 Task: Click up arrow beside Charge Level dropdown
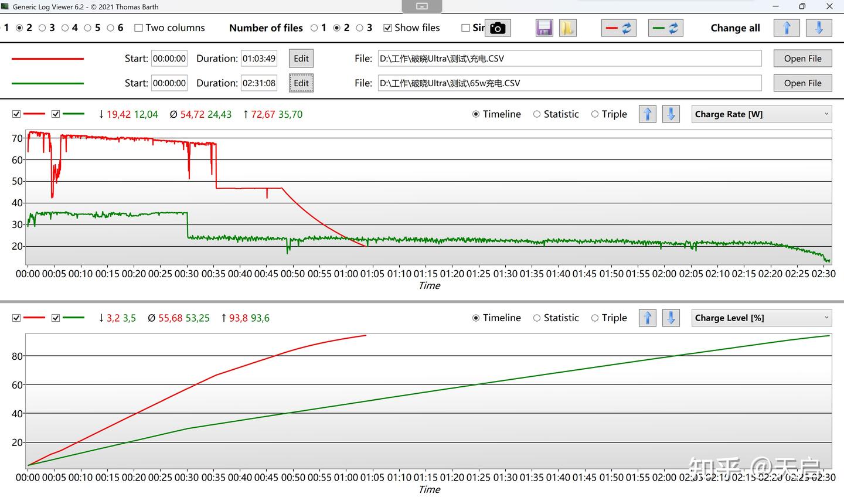coord(648,318)
